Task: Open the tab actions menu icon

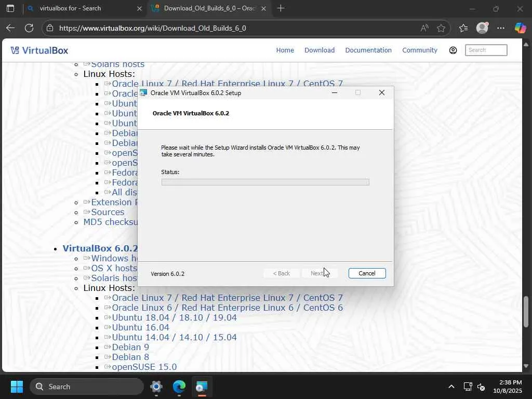Action: click(10, 8)
